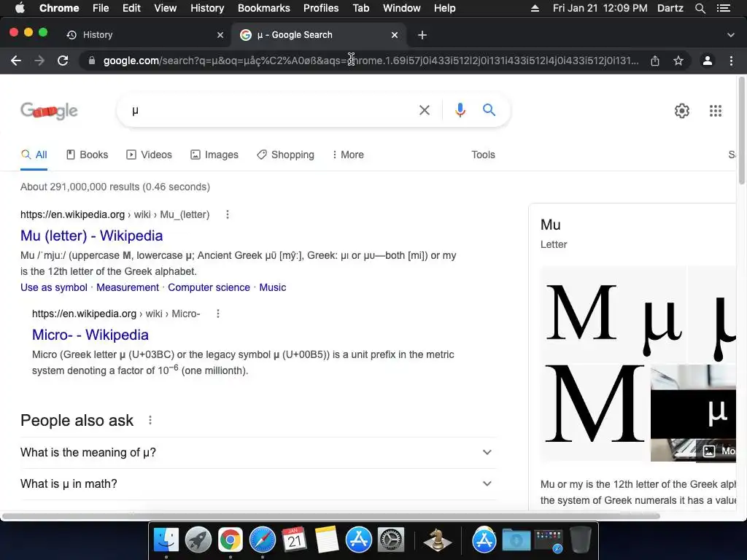The image size is (747, 560).
Task: Switch to Videos results
Action: (149, 155)
